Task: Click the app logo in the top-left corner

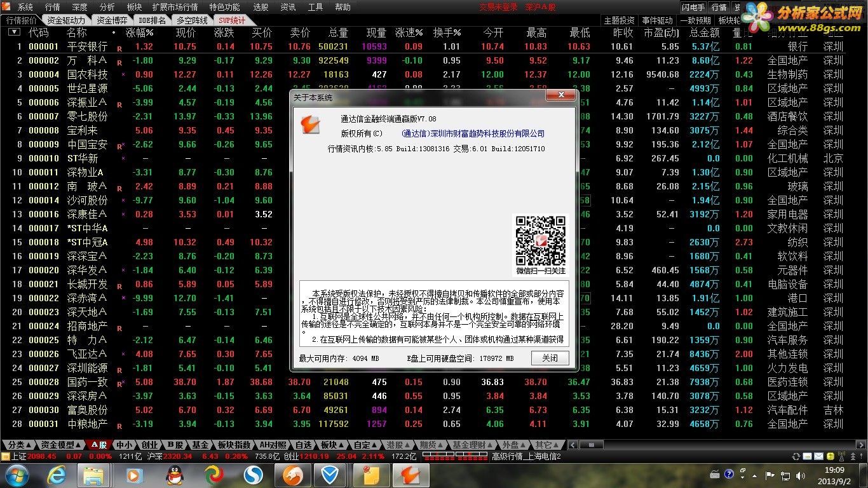Action: point(7,7)
